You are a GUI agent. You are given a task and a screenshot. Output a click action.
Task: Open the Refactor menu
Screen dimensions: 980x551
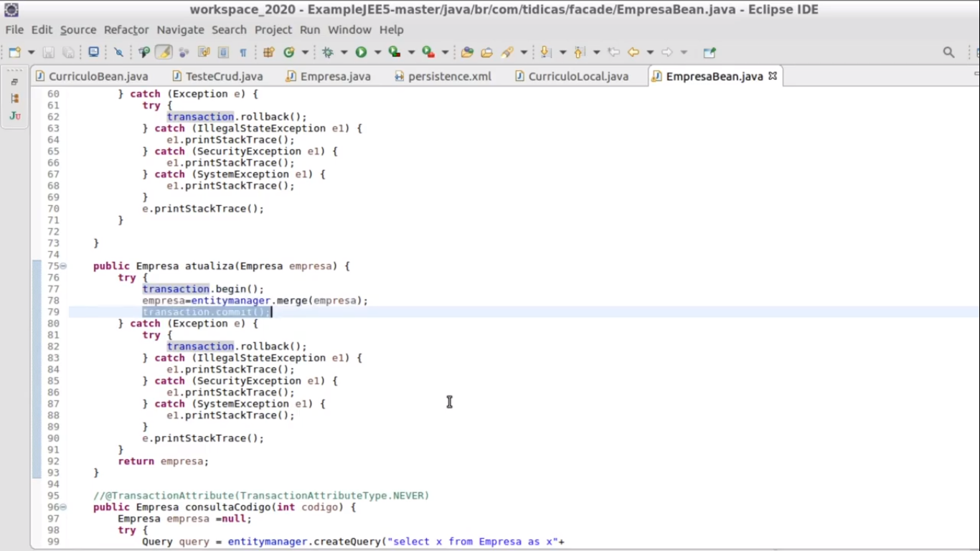[x=126, y=30]
